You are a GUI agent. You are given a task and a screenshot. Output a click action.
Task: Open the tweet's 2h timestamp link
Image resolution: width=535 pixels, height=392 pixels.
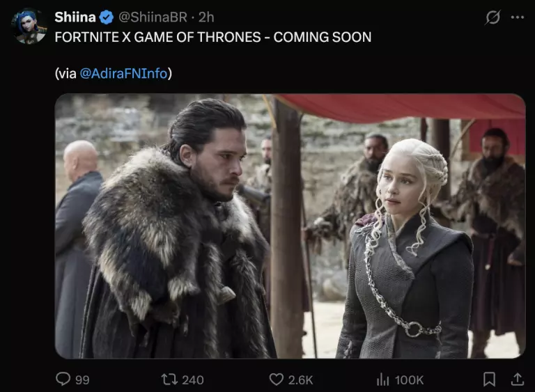[x=206, y=17]
